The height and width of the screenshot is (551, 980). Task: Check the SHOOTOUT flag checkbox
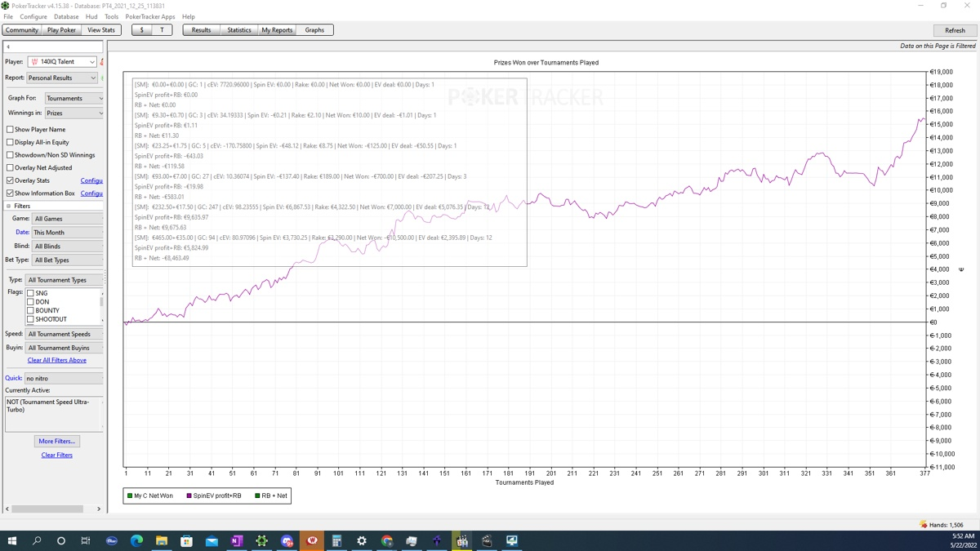(x=30, y=319)
